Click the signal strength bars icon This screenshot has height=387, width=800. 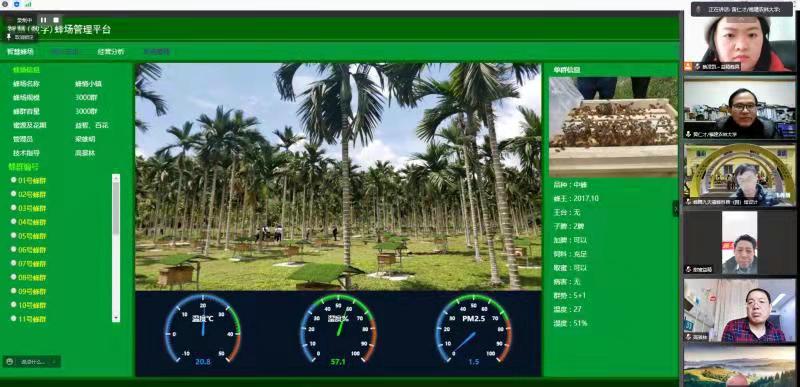point(28,4)
